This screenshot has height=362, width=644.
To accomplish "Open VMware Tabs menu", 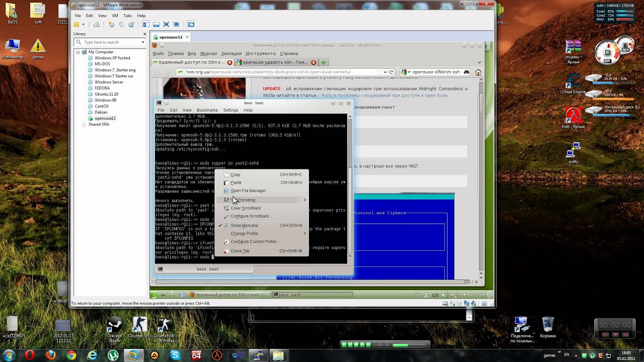I will coord(128,16).
